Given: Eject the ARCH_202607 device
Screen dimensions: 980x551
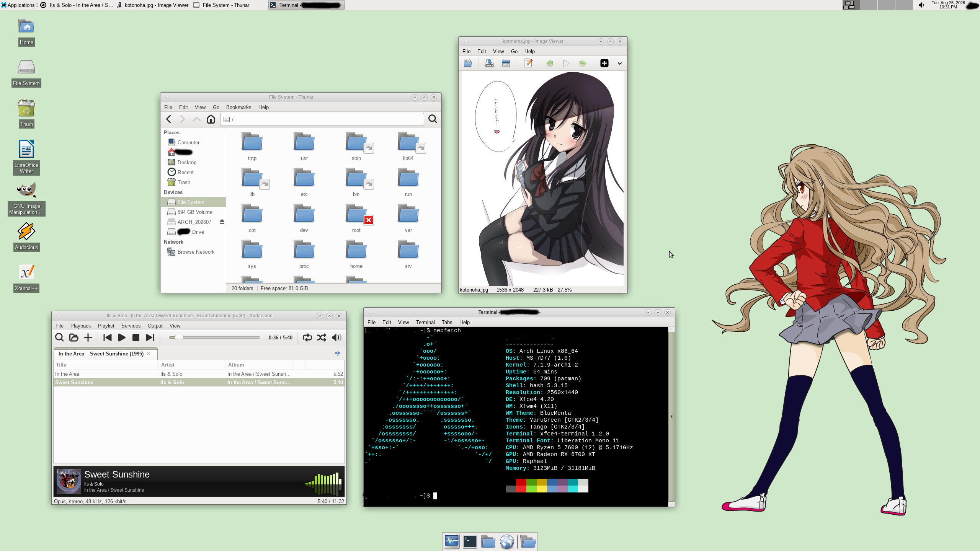Looking at the screenshot, I should (x=222, y=222).
